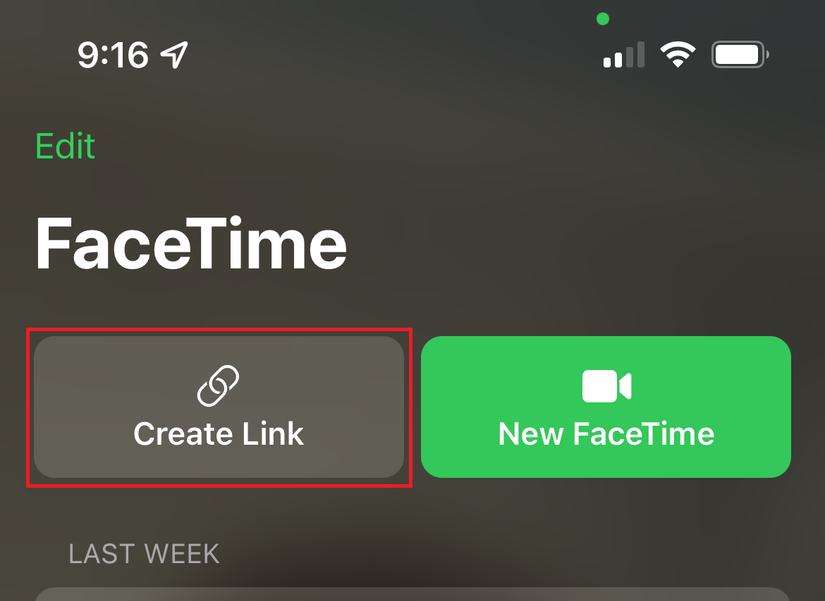
Task: Tap the green New FaceTime tile
Action: tap(605, 406)
